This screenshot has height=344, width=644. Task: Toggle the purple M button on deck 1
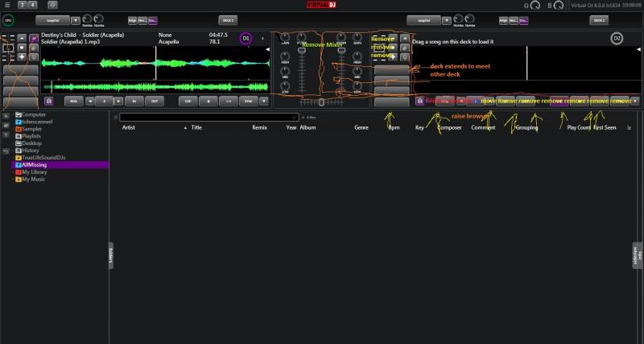pyautogui.click(x=34, y=38)
